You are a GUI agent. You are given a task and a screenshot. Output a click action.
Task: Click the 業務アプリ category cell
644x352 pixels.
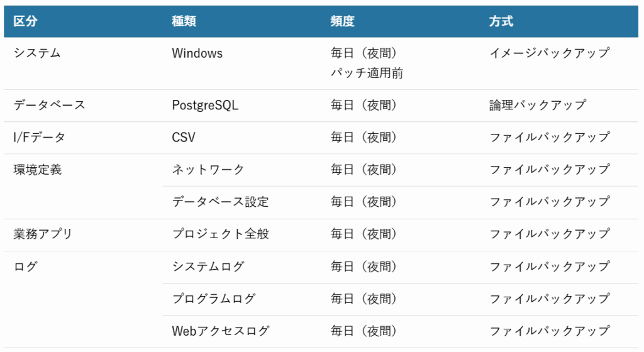point(43,234)
